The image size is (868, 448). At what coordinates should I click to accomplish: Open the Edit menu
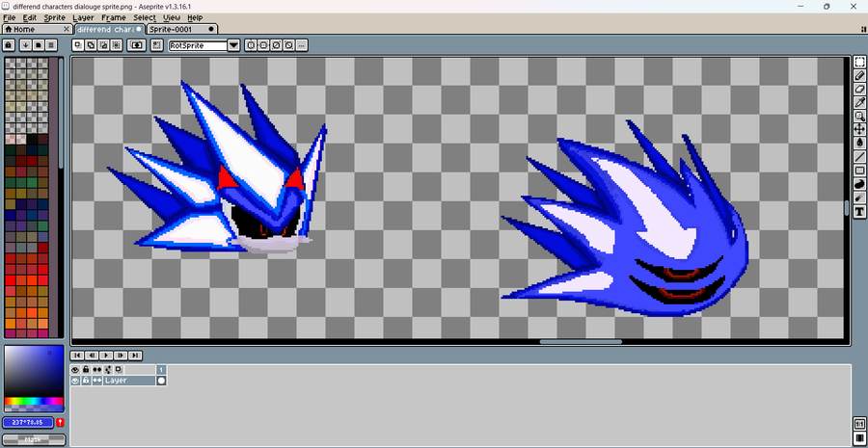[29, 17]
